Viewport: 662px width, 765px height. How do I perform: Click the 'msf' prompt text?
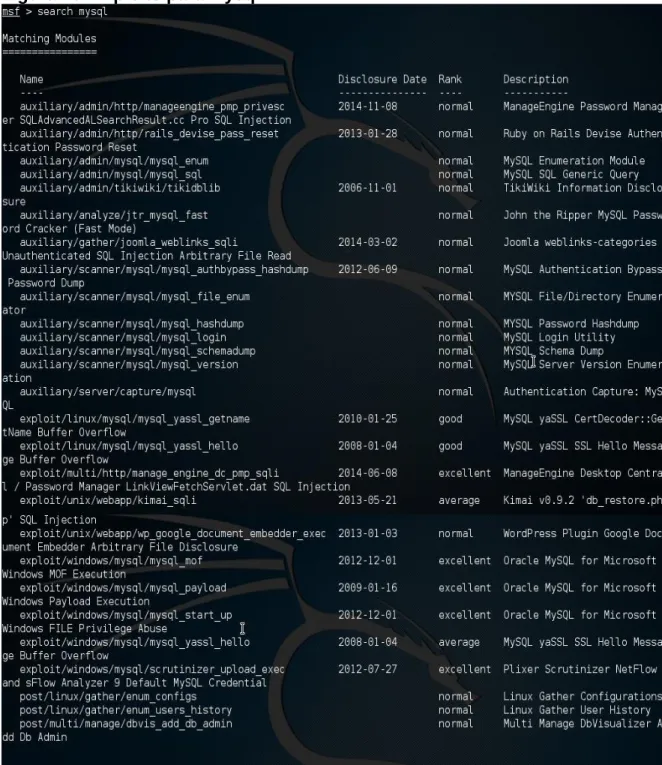coord(11,12)
